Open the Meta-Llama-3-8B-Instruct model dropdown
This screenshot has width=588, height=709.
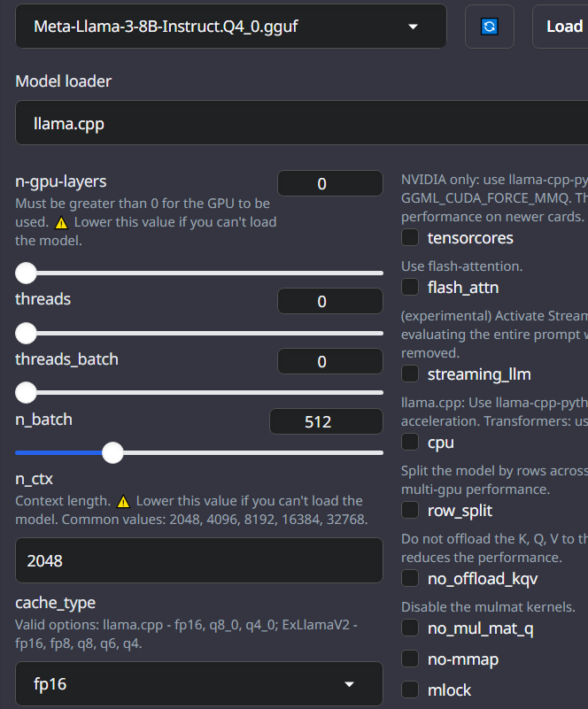coord(231,27)
